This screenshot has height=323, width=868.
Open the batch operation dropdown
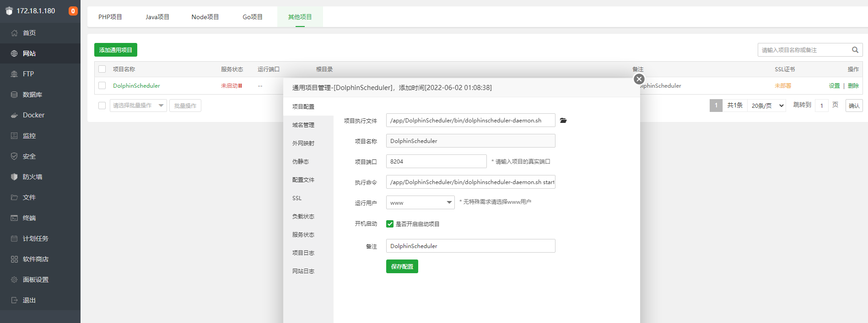(x=138, y=106)
